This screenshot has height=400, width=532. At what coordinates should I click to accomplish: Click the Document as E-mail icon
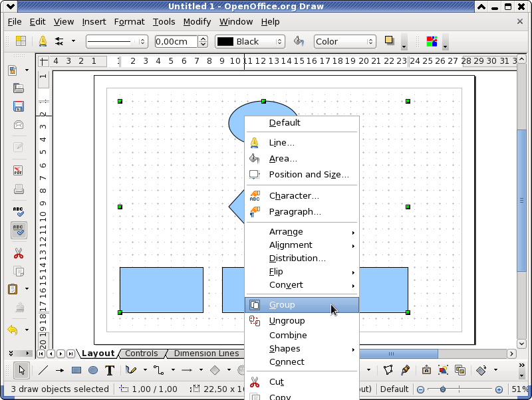(x=19, y=125)
